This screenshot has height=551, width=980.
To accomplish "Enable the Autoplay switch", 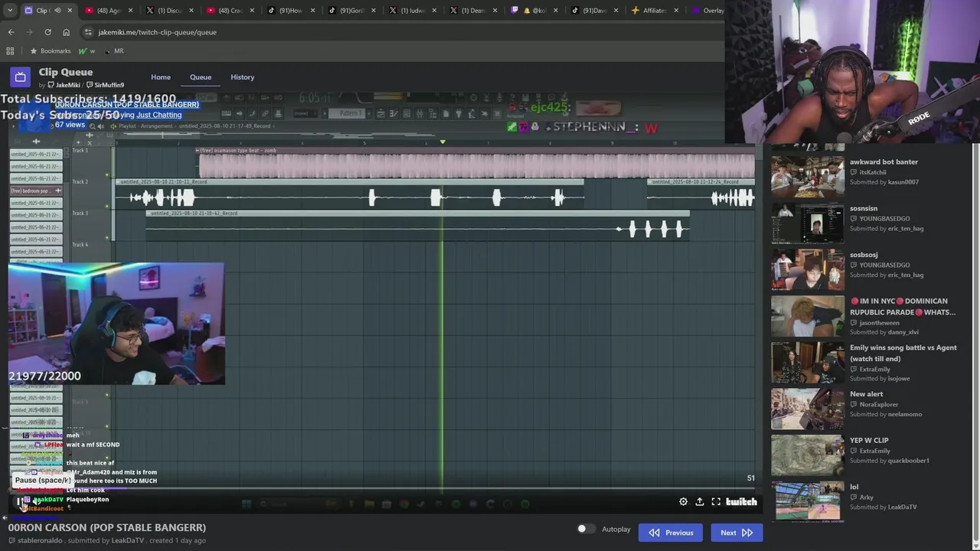I will click(x=586, y=529).
